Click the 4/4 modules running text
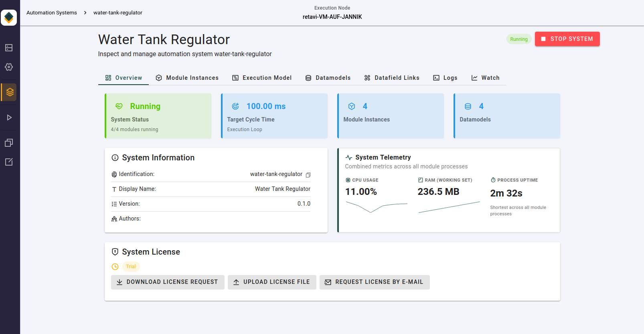Screen dimensions: 644x334 [x=135, y=130]
